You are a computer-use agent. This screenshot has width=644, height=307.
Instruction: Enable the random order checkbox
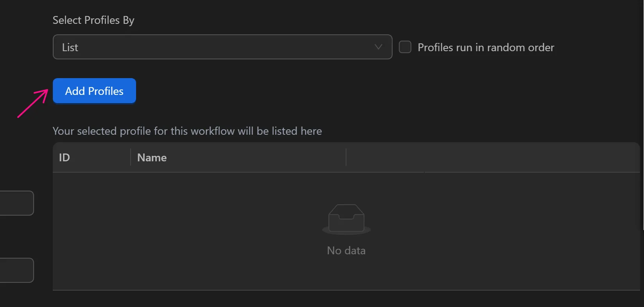click(405, 47)
